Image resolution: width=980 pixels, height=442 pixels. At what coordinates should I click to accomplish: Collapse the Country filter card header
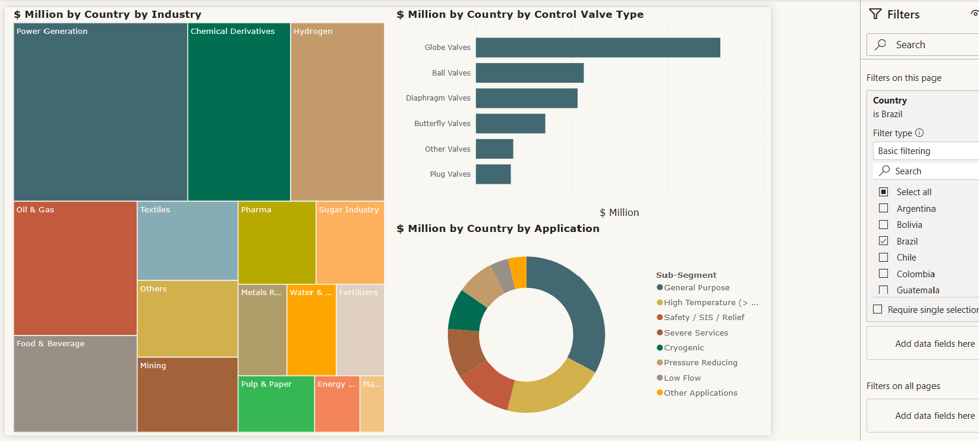921,101
